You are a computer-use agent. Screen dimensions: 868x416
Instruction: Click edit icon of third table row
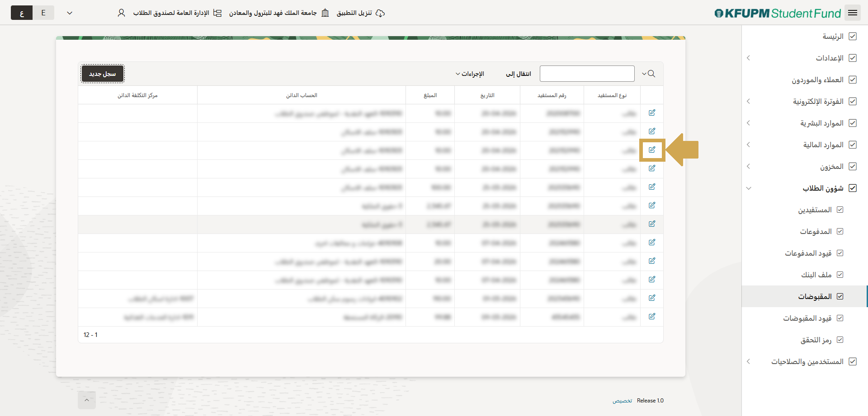coord(652,150)
